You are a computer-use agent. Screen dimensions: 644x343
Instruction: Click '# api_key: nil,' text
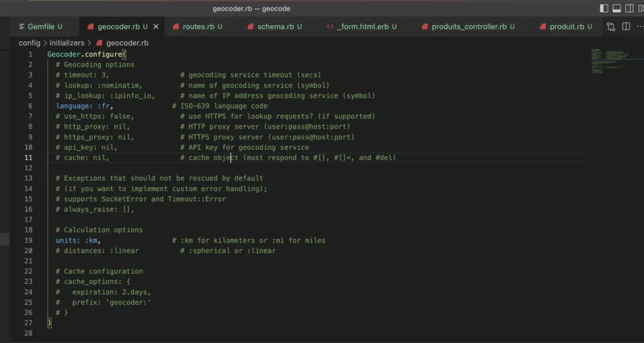click(x=87, y=147)
